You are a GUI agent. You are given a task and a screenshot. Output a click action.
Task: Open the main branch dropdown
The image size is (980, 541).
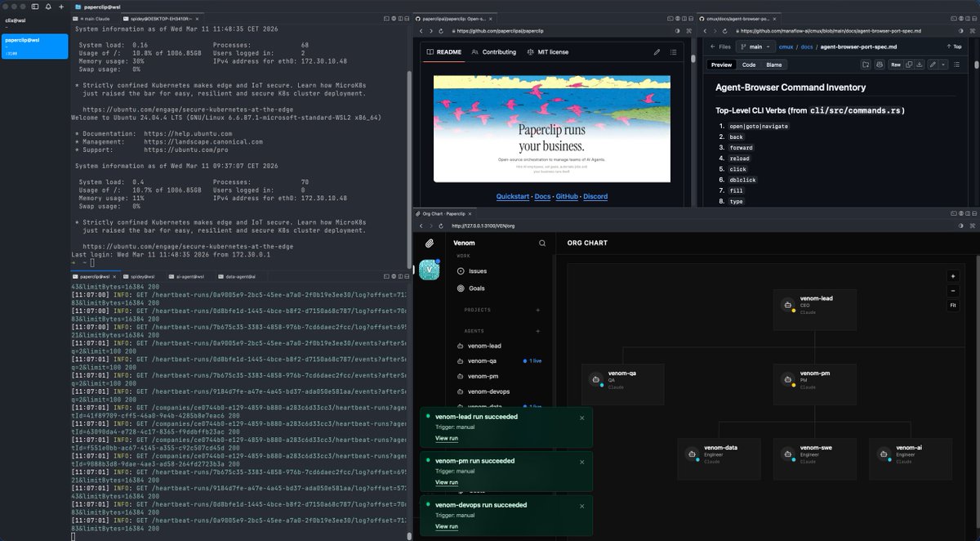tap(755, 47)
